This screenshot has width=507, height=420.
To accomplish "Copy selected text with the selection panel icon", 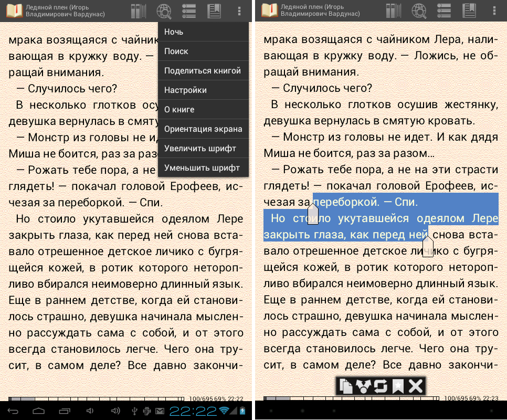I will click(x=346, y=387).
